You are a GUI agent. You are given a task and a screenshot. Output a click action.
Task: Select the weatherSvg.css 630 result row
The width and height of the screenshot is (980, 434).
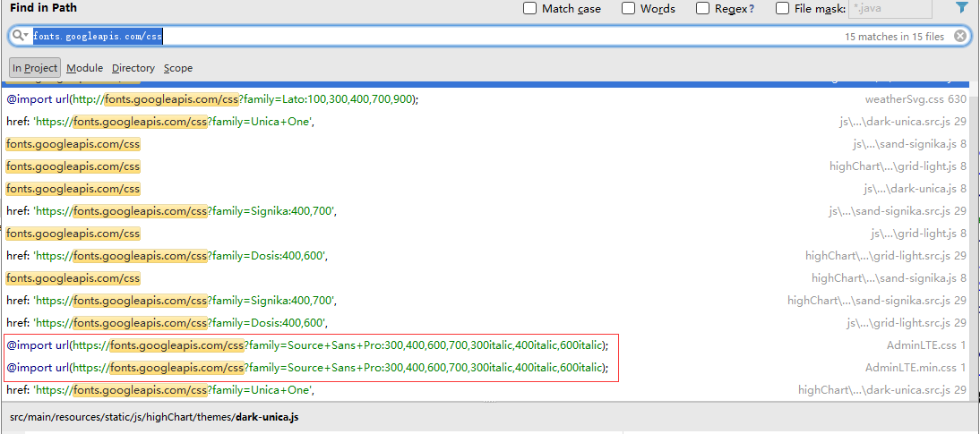point(486,99)
